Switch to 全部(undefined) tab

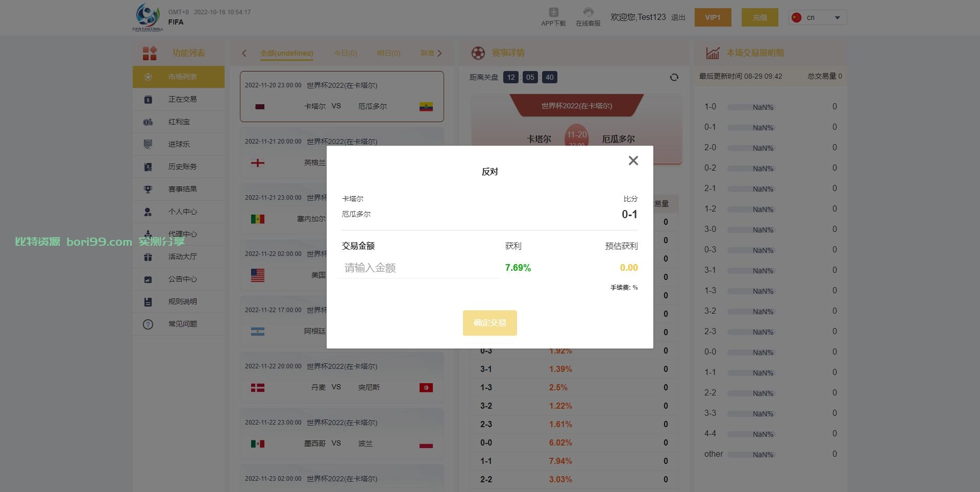pos(287,53)
